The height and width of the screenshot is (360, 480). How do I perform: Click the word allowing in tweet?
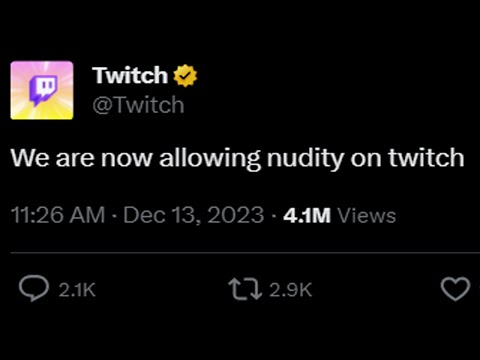point(210,158)
